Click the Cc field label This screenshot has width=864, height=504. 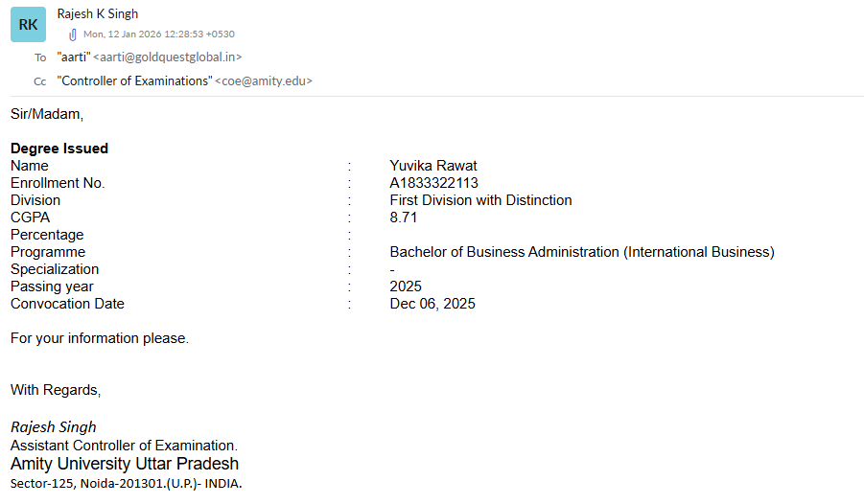coord(40,81)
